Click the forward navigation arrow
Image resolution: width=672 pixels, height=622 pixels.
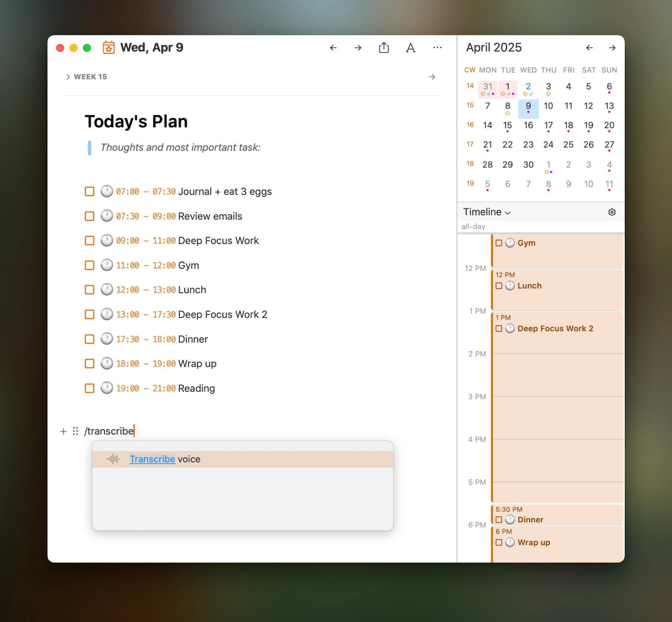pyautogui.click(x=358, y=47)
